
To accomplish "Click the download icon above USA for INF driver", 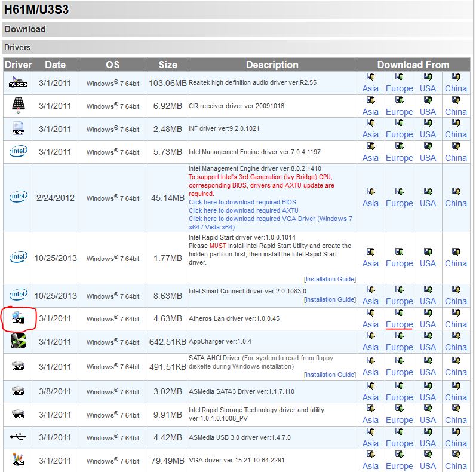I will (x=428, y=122).
